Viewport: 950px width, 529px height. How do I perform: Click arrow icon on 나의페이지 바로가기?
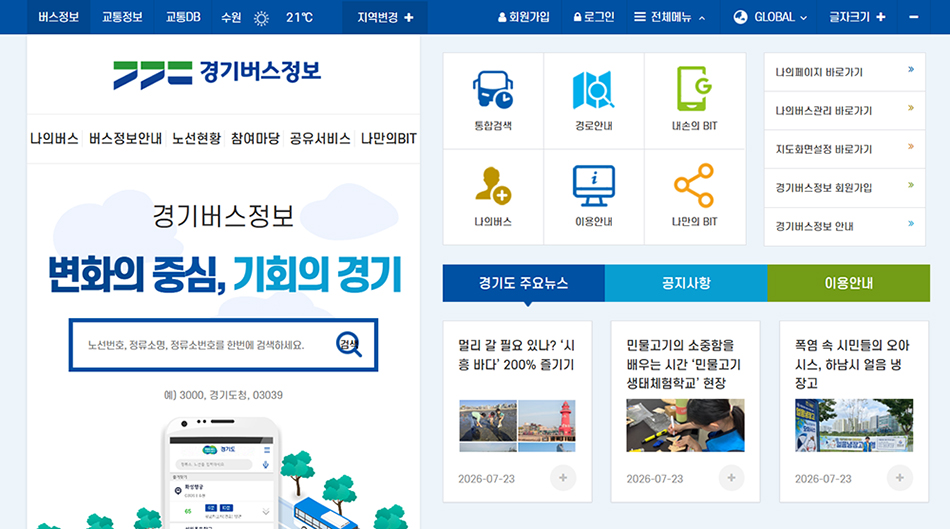tap(911, 70)
